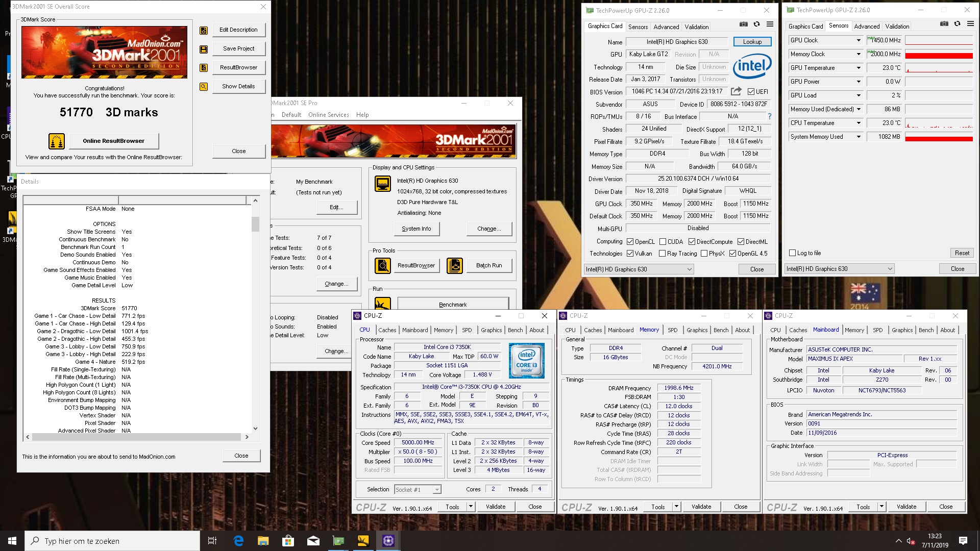The height and width of the screenshot is (551, 980).
Task: Open GPU Power sensor dropdown
Action: click(859, 82)
